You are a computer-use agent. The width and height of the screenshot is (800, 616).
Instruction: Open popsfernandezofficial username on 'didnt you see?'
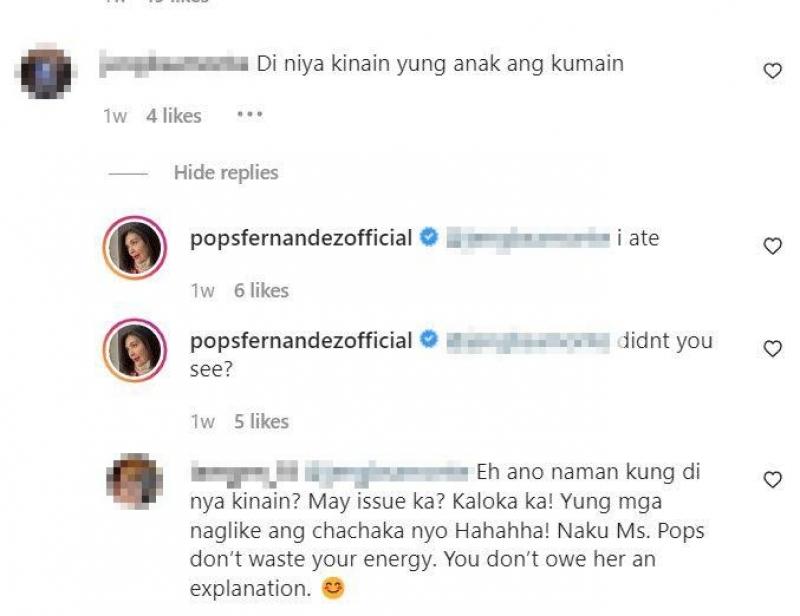click(x=301, y=341)
